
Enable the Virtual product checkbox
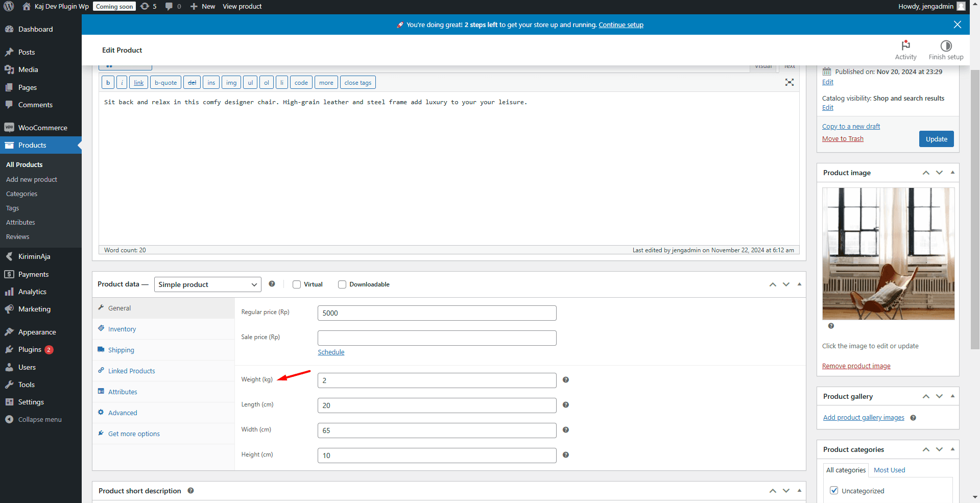point(297,284)
